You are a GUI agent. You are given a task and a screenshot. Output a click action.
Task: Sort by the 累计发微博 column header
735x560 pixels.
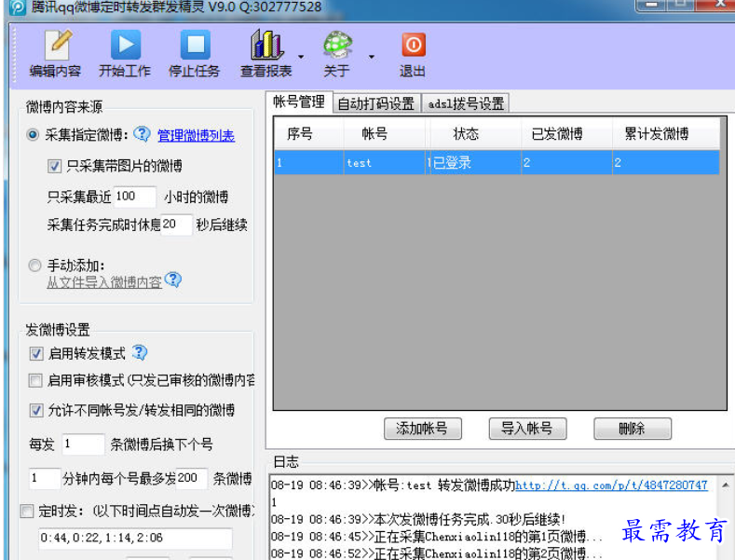pos(666,133)
